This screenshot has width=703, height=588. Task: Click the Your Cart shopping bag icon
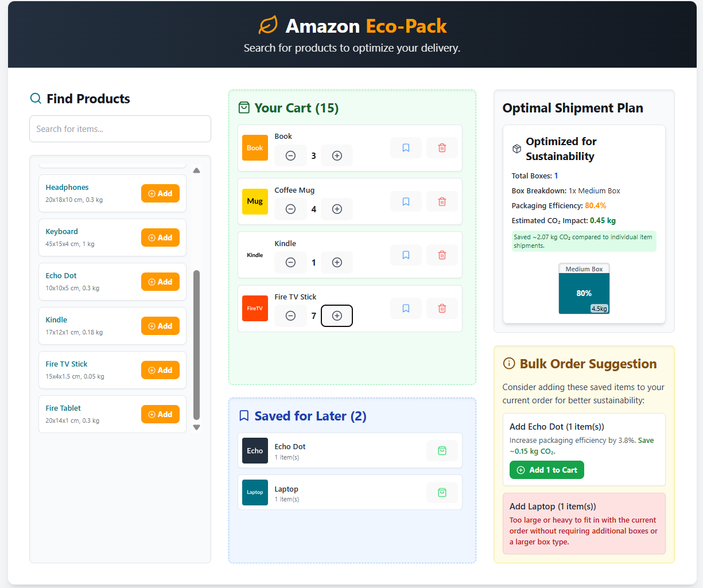pos(244,108)
